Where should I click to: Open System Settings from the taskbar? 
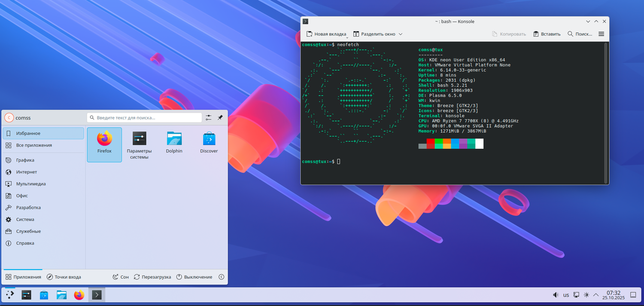pos(27,295)
